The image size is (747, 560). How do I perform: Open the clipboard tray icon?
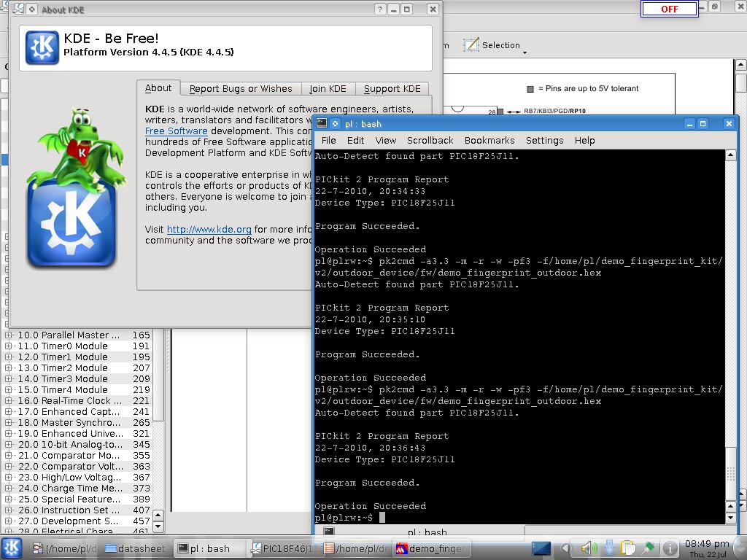click(x=629, y=548)
